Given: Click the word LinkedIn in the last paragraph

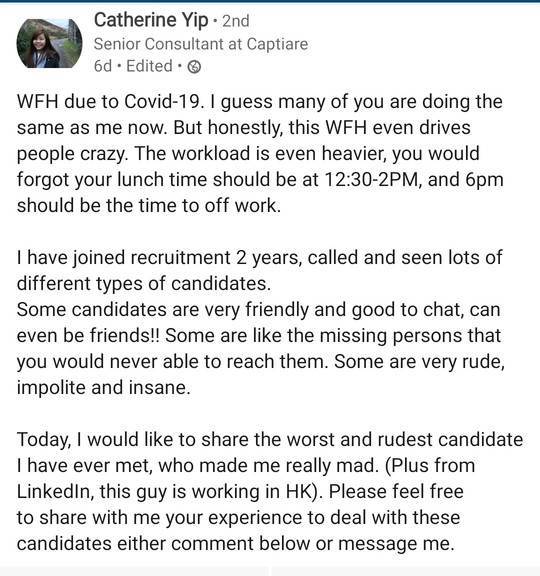Looking at the screenshot, I should click(x=53, y=492).
